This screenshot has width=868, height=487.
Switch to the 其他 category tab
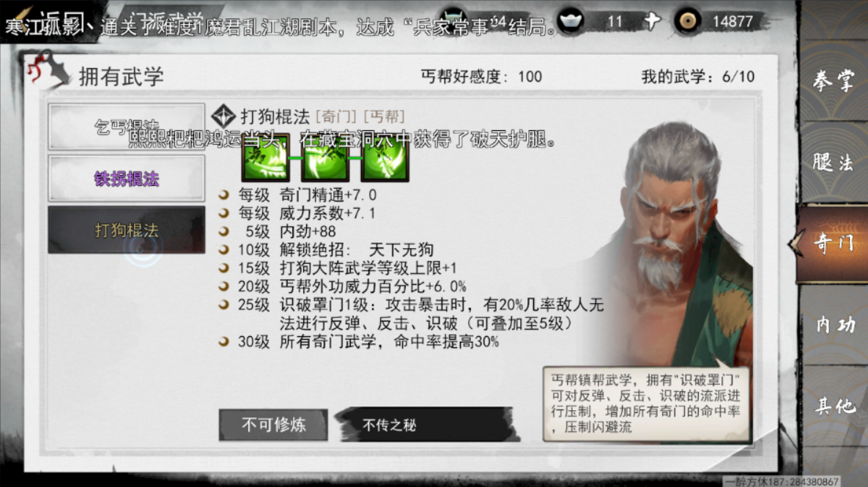[x=834, y=406]
